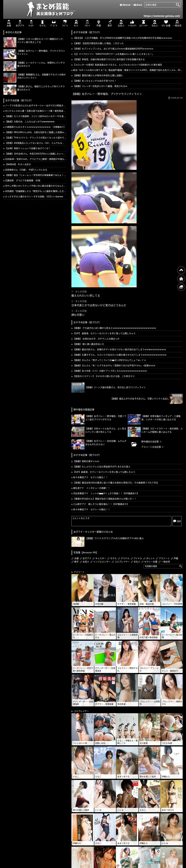Click the floating home icon button
Image resolution: width=186 pixels, height=868 pixels.
181,278
